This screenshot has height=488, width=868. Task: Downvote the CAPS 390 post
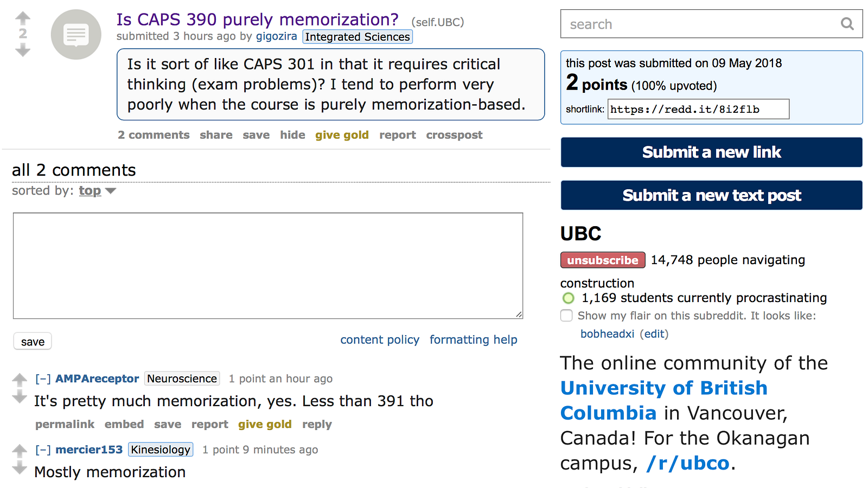tap(23, 51)
